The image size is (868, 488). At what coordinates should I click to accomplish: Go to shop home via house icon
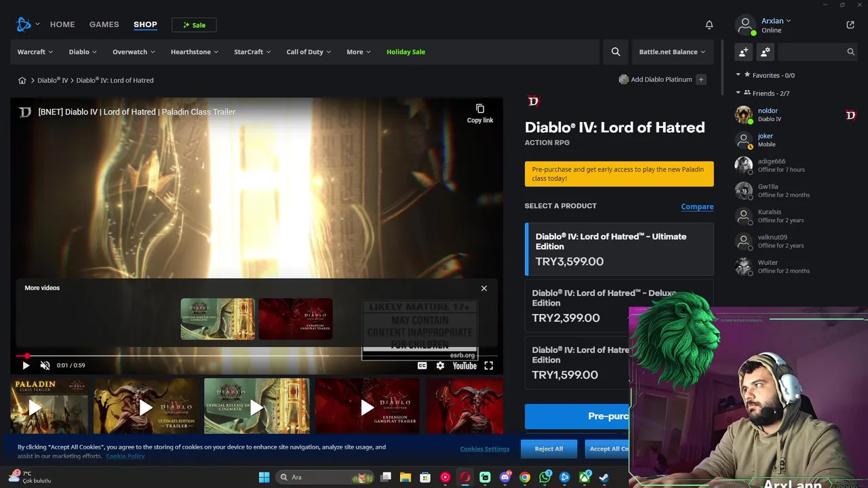tap(22, 80)
